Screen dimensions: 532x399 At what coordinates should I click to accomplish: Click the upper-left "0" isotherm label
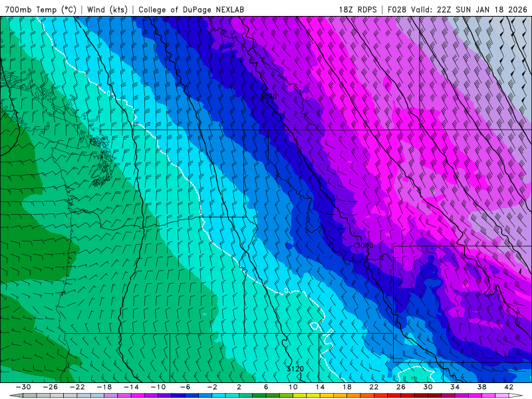108,93
